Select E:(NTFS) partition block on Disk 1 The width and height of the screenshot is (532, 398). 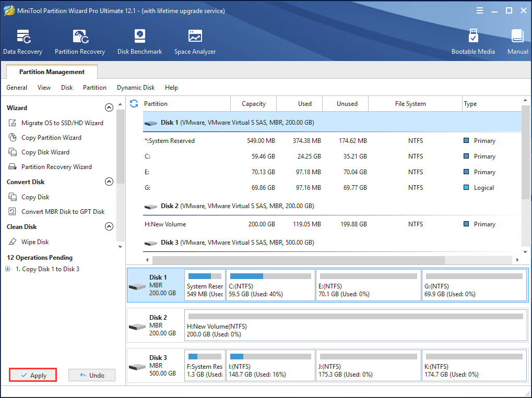click(368, 285)
